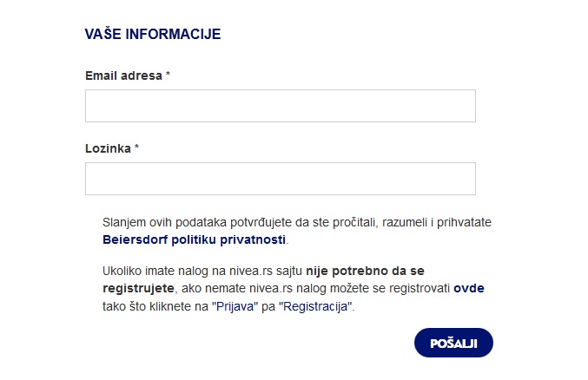Click the Email adresa input field

[x=281, y=106]
